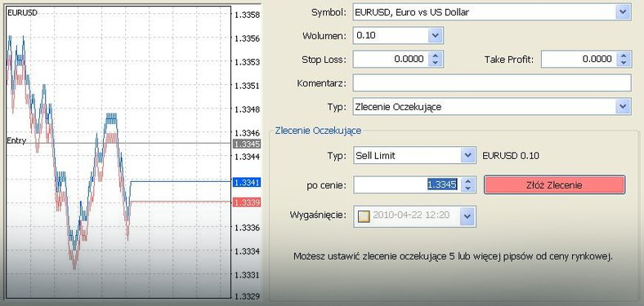644x306 pixels.
Task: Click the pending order pips hint message
Action: [x=453, y=257]
